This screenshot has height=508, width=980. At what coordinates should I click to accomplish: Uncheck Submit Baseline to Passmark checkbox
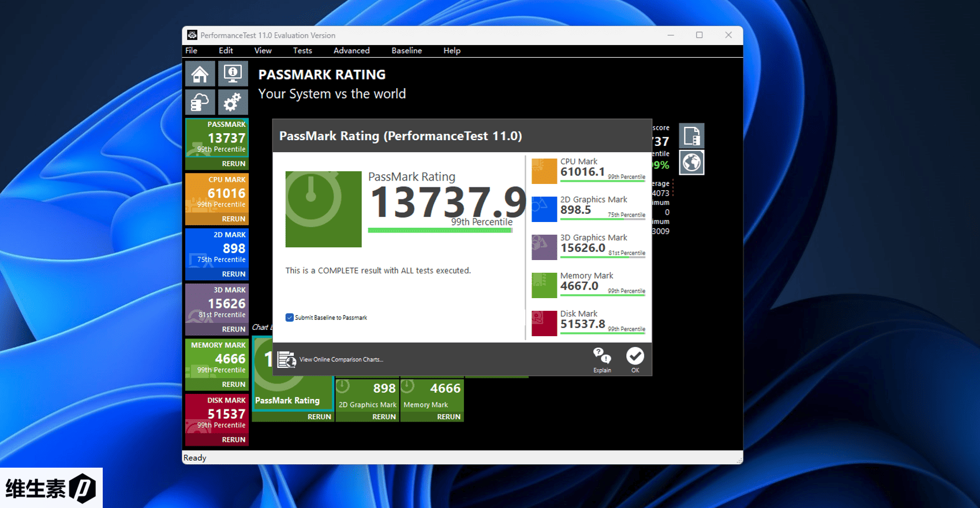tap(290, 318)
